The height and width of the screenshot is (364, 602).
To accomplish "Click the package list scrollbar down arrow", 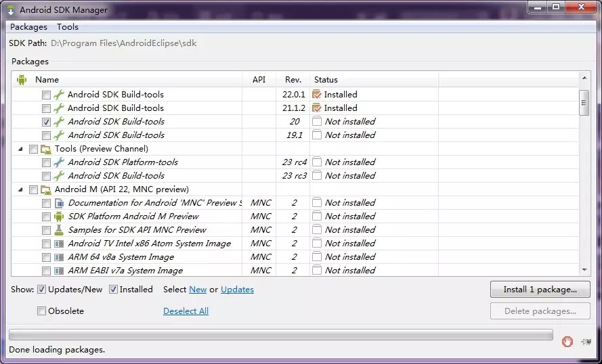I will click(584, 270).
